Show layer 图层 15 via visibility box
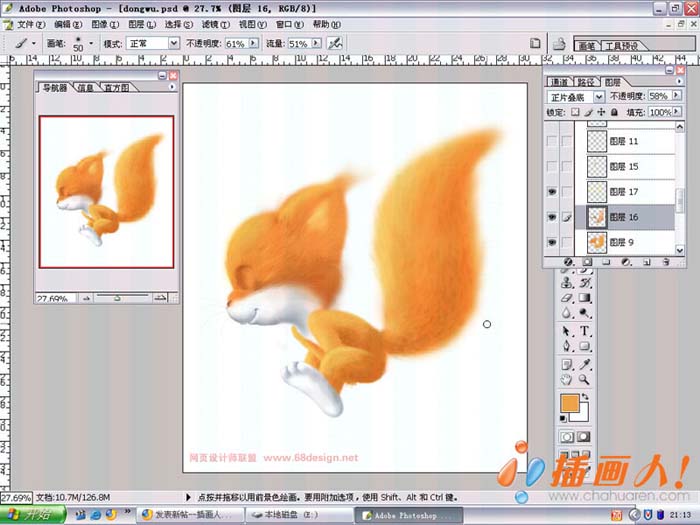The image size is (700, 525). point(552,167)
